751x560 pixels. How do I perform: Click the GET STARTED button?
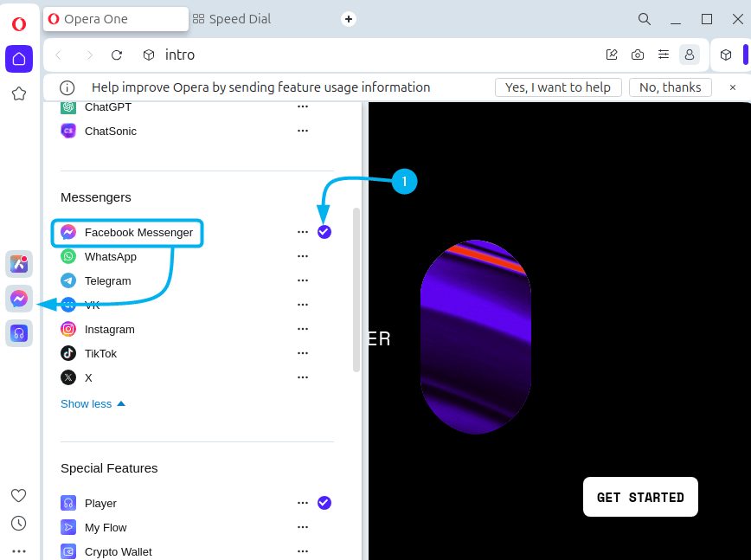(x=640, y=497)
